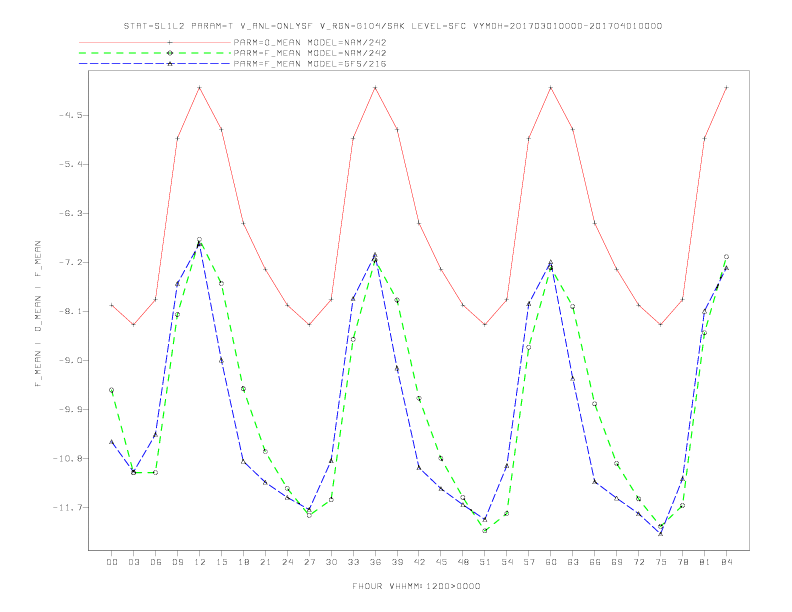
Task: Click x-axis forecast hour label 18
Action: click(243, 562)
